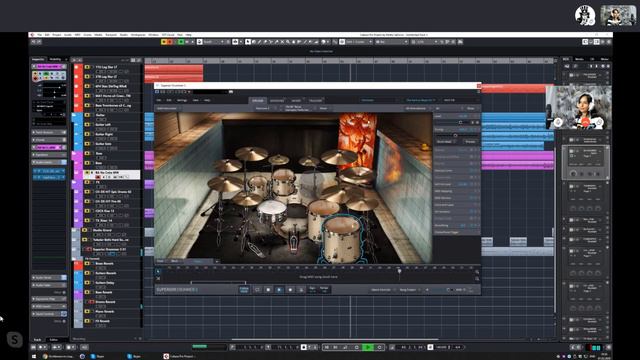Expand the Quick Controls inspector section

click(49, 314)
